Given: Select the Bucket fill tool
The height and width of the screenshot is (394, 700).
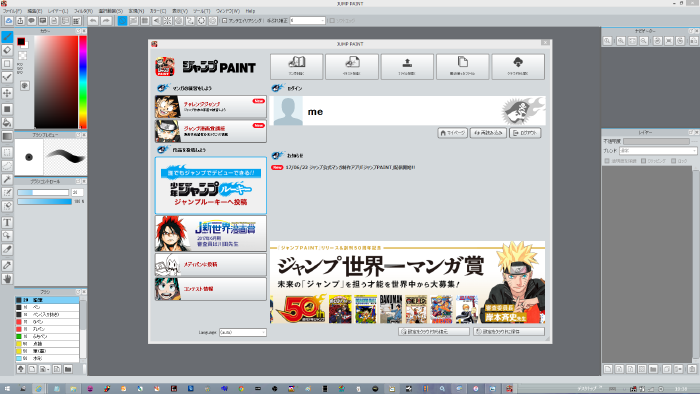Looking at the screenshot, I should click(x=7, y=123).
